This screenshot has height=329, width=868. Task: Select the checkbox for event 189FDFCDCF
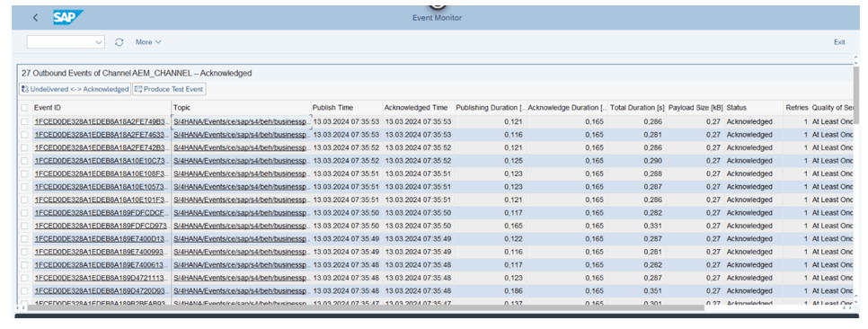pyautogui.click(x=24, y=213)
